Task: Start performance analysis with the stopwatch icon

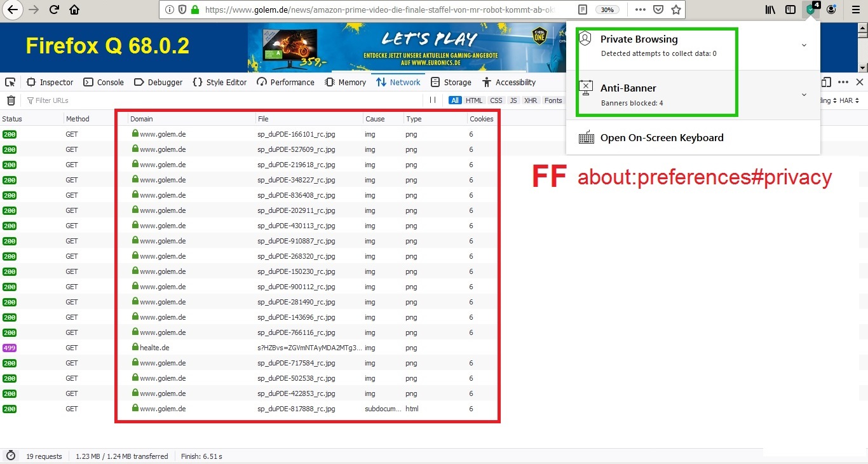Action: click(x=11, y=456)
